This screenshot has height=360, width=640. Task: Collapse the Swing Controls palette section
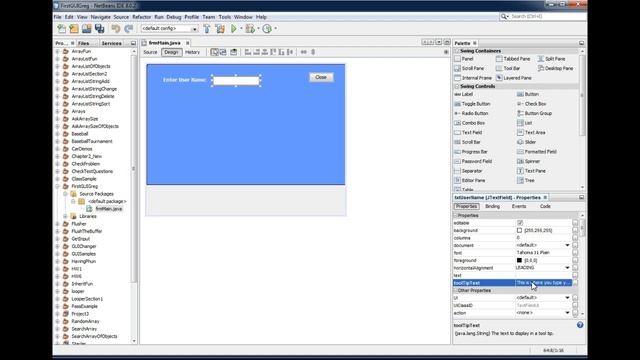[x=457, y=86]
